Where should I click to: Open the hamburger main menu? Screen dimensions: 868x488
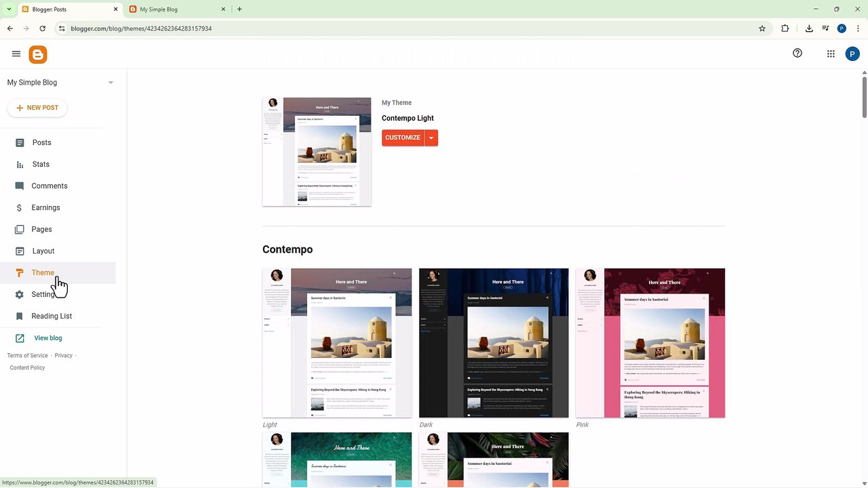(16, 54)
